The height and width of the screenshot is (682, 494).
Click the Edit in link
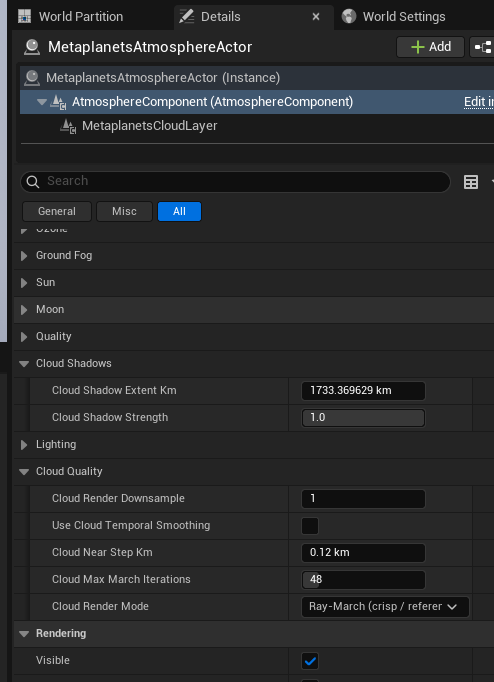pyautogui.click(x=478, y=102)
